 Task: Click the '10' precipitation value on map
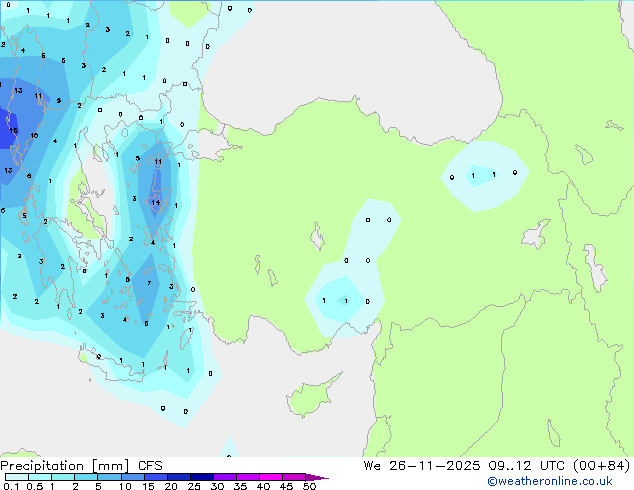pyautogui.click(x=34, y=135)
